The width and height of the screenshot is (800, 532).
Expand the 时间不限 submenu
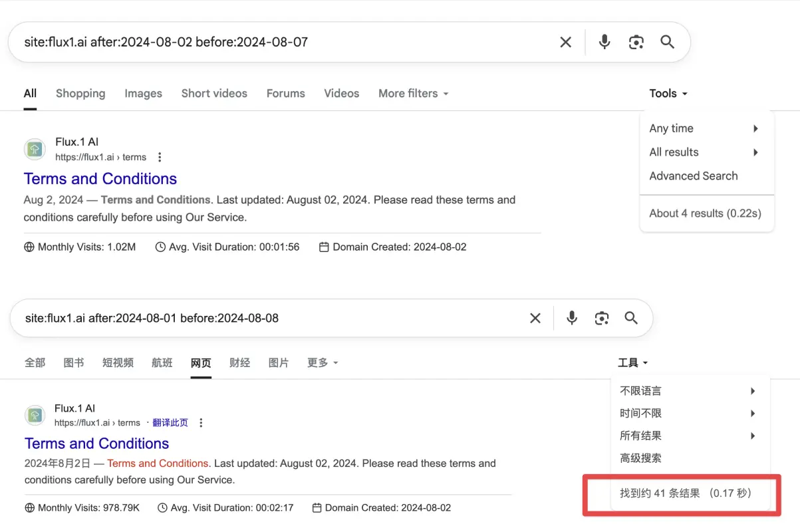coord(689,414)
